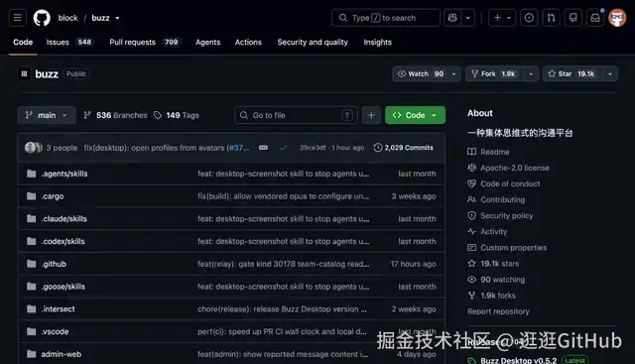Image resolution: width=635 pixels, height=364 pixels.
Task: Click the Activity pulse icon
Action: pos(472,232)
